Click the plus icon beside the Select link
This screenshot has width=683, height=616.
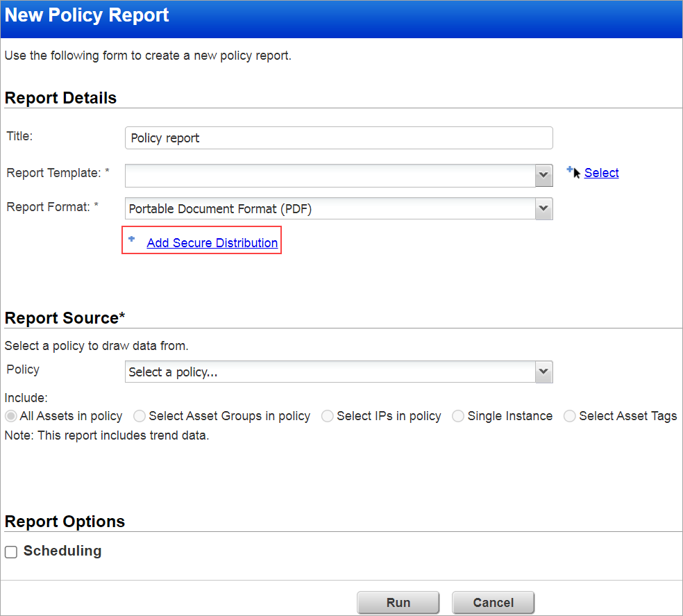571,169
